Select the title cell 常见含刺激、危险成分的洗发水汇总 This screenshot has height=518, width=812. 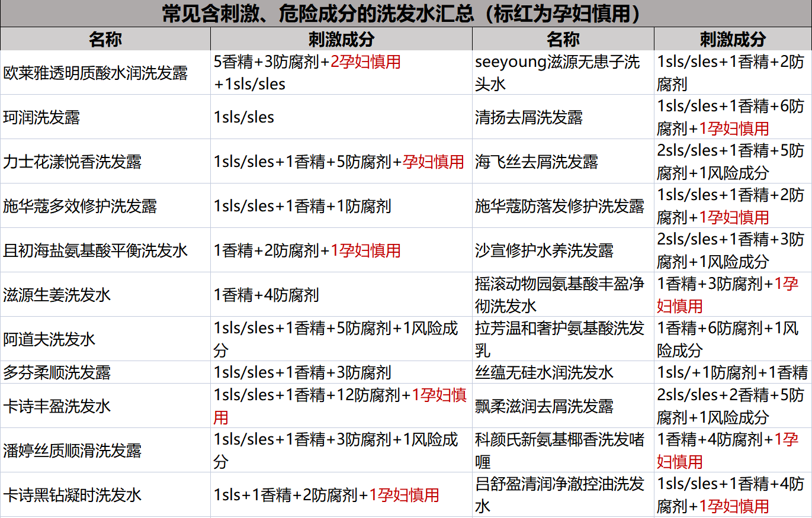[x=406, y=14]
